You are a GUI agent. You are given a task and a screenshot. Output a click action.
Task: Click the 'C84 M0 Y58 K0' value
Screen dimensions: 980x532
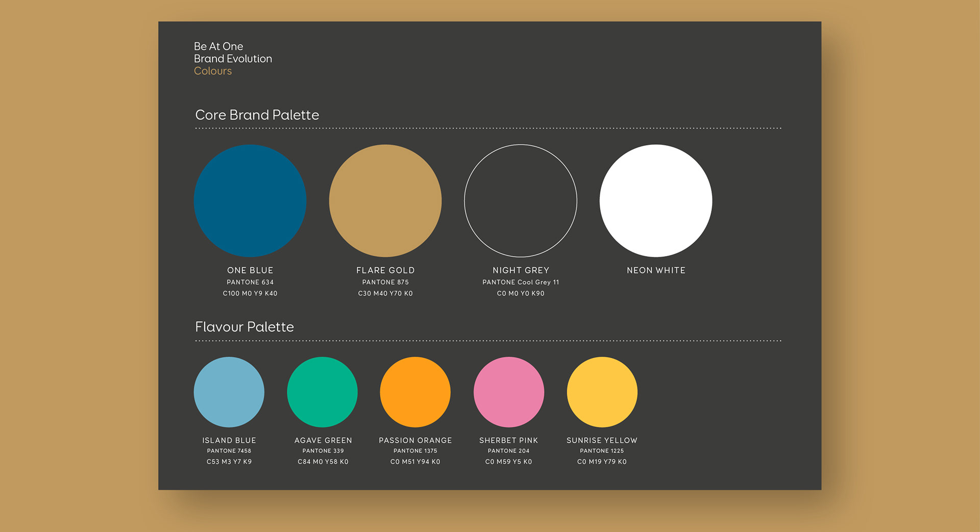(323, 462)
